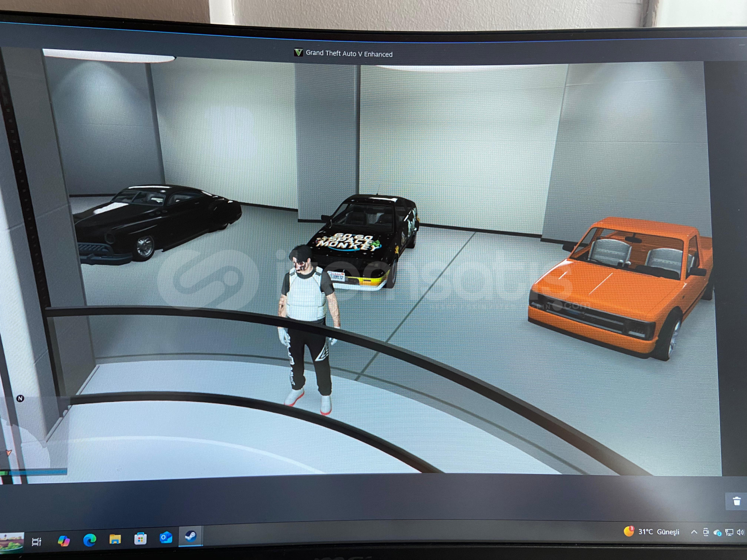Select the orange pickup truck

(x=621, y=287)
